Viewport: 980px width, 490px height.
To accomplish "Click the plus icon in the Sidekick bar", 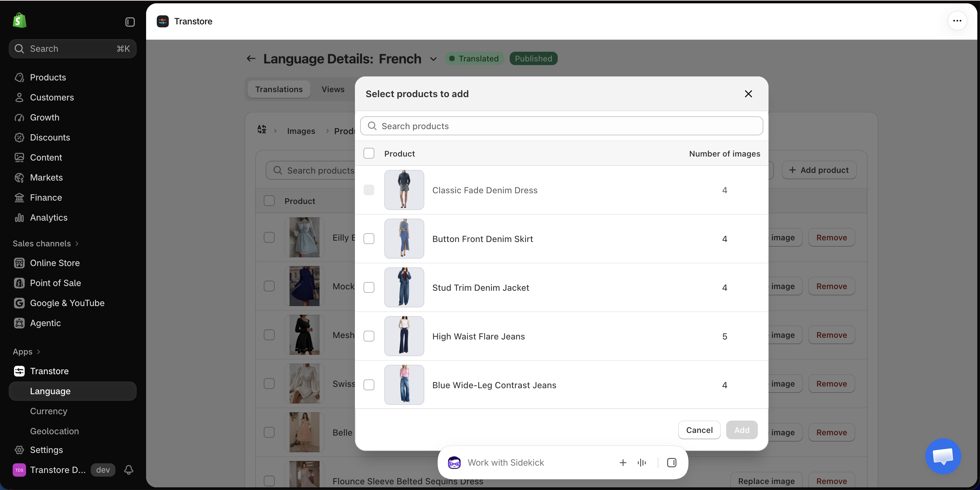I will [623, 463].
